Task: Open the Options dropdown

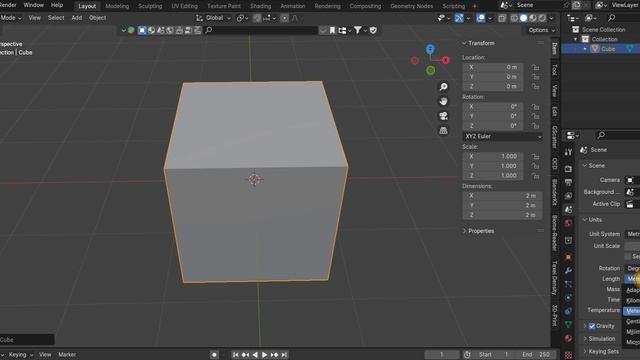Action: (542, 30)
